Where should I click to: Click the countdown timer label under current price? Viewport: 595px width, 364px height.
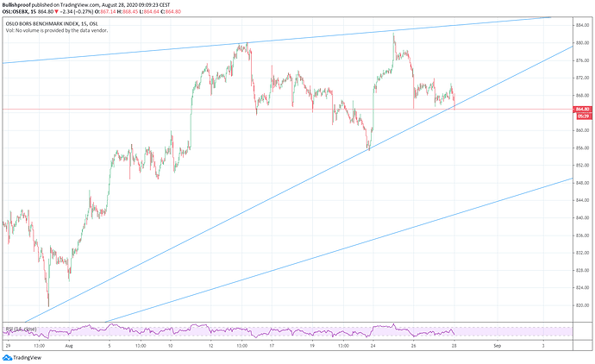[583, 116]
